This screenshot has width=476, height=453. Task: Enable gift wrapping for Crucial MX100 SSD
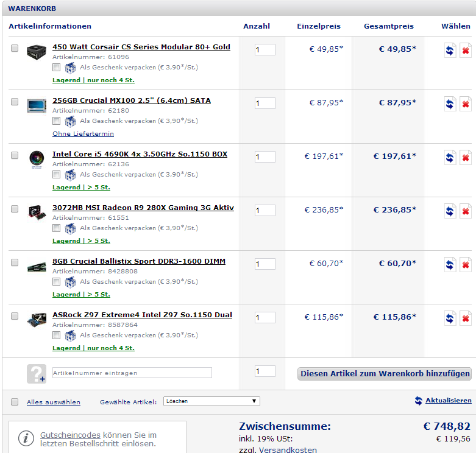56,121
